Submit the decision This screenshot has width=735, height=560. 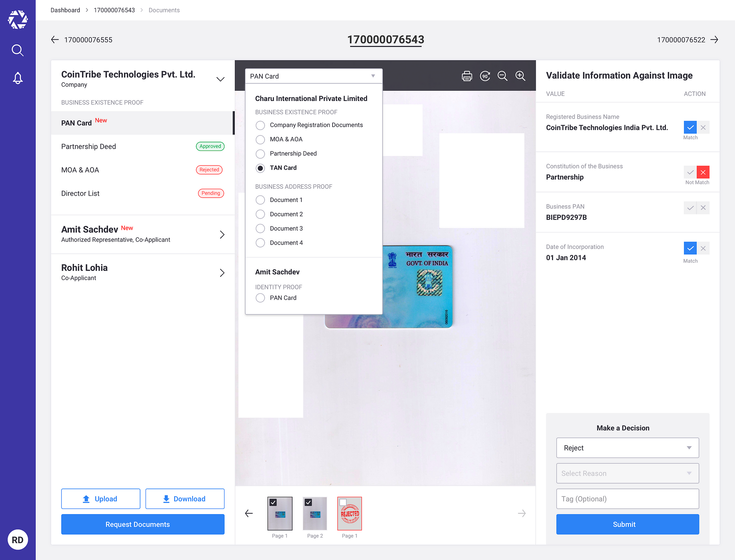click(628, 524)
